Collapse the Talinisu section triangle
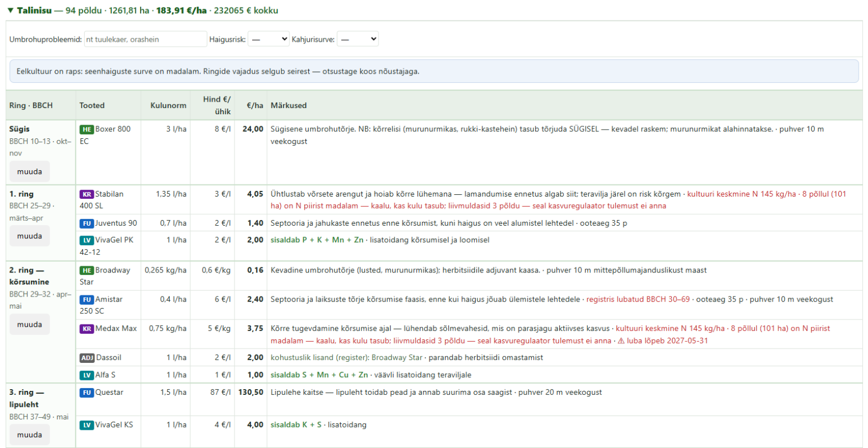Screen dimensions: 868x448 point(10,11)
